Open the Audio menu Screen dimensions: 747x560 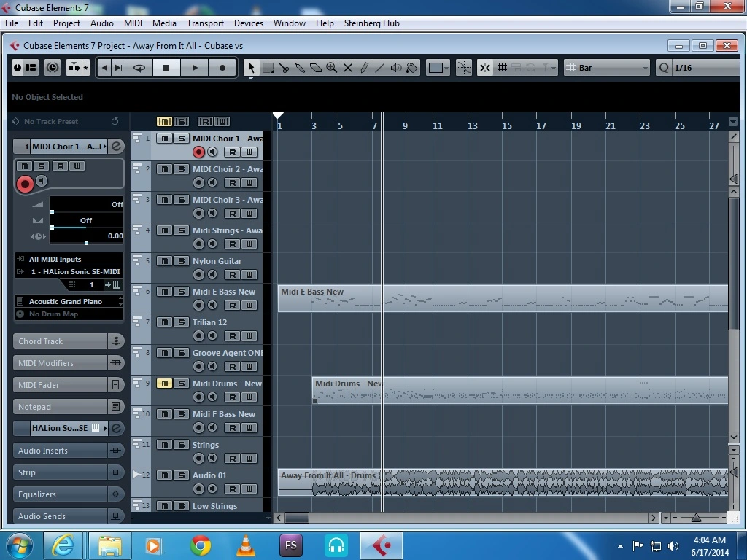[x=101, y=23]
